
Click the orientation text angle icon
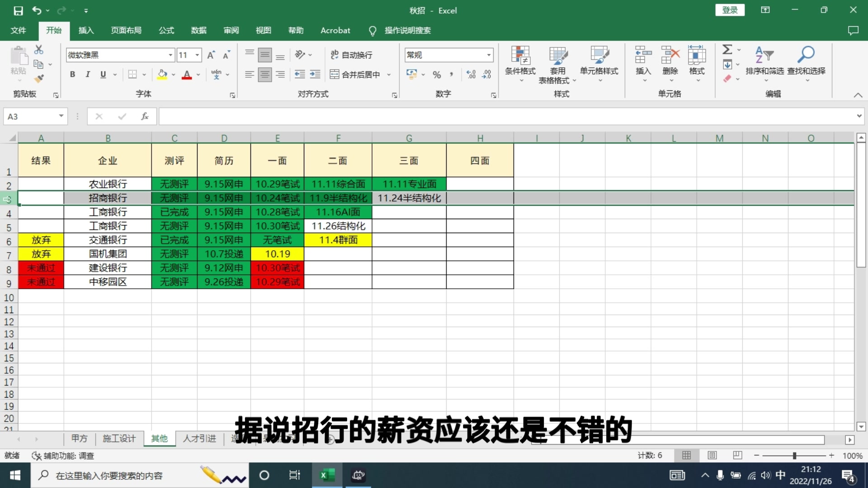(x=300, y=55)
